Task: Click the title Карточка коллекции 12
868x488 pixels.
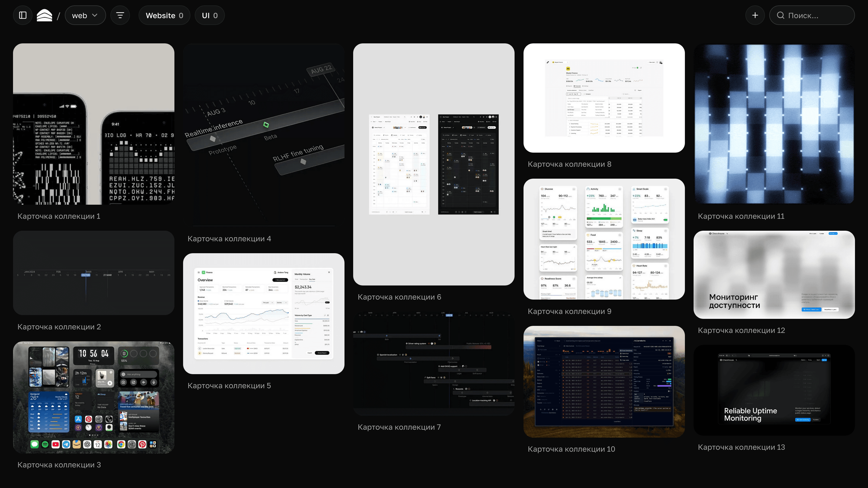Action: [x=742, y=330]
